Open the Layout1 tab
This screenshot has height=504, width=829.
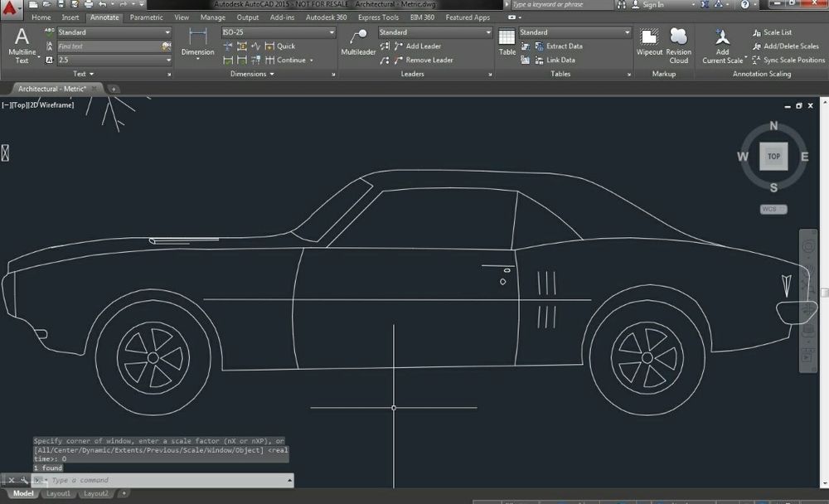(x=58, y=493)
